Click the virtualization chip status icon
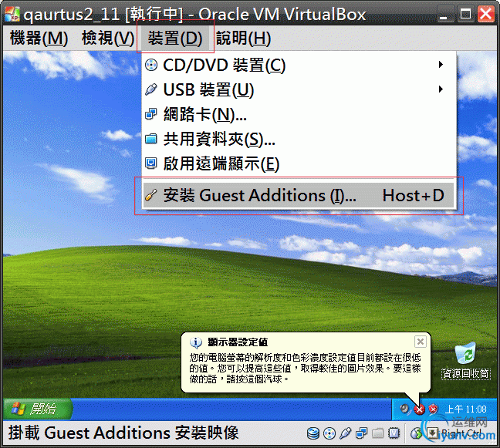The width and height of the screenshot is (500, 448). [394, 433]
